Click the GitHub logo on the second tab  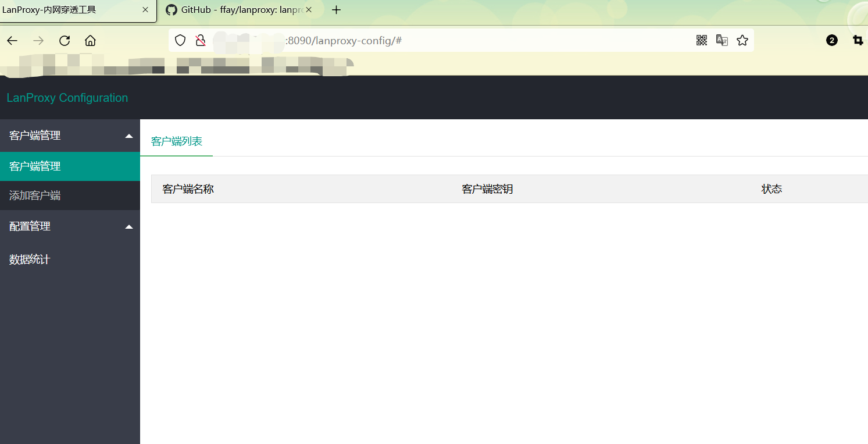tap(171, 10)
